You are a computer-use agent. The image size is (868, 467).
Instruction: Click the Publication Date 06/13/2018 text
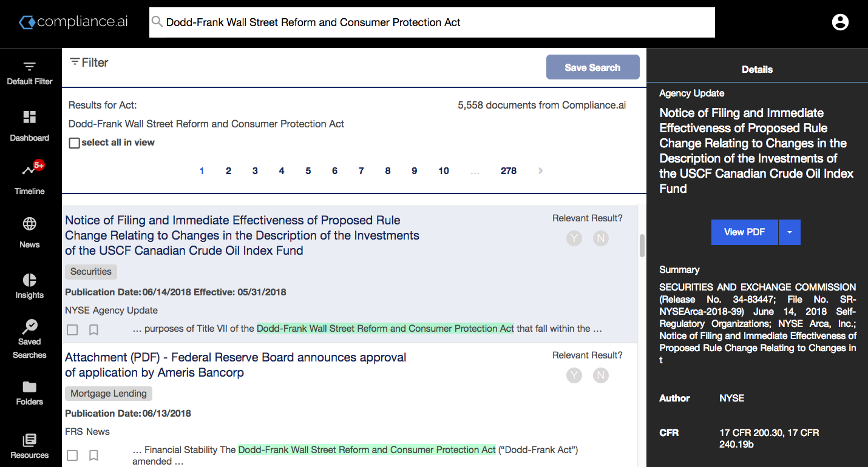click(128, 414)
